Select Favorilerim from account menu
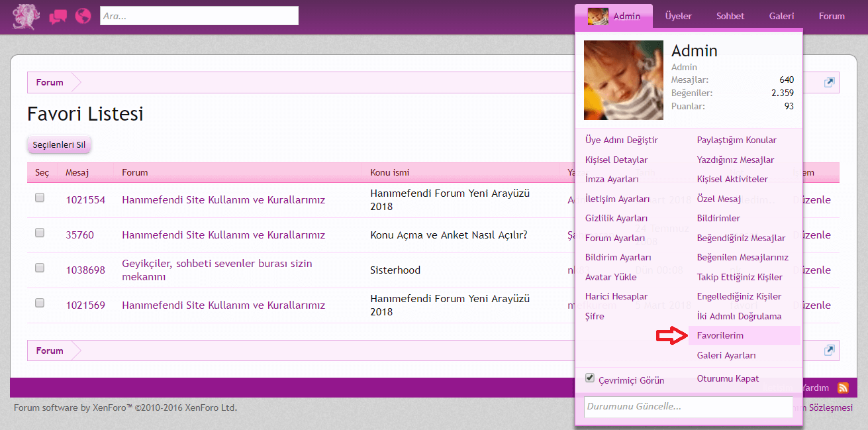The width and height of the screenshot is (868, 430). [720, 336]
